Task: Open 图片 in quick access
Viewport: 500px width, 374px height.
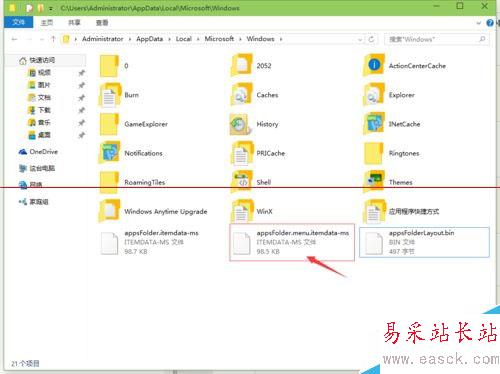Action: (40, 85)
